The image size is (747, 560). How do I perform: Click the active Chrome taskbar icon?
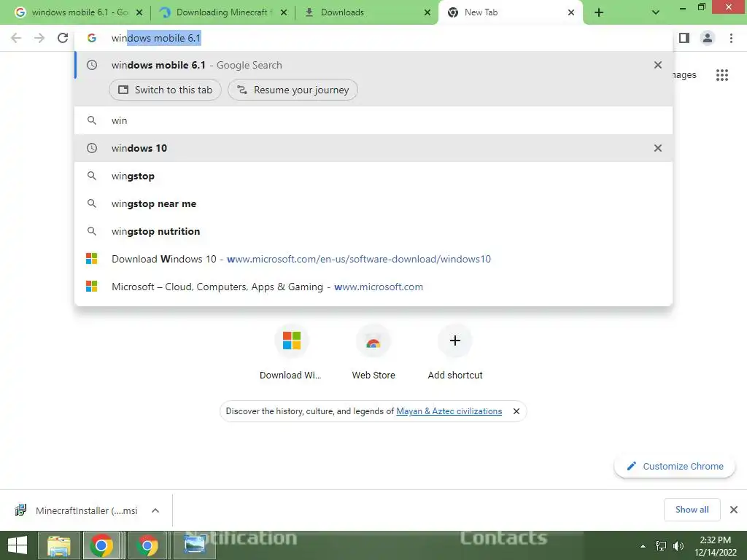click(101, 545)
